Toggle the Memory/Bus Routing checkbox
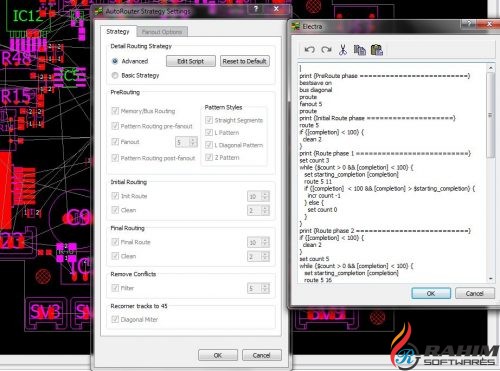The width and height of the screenshot is (500, 371). 115,111
